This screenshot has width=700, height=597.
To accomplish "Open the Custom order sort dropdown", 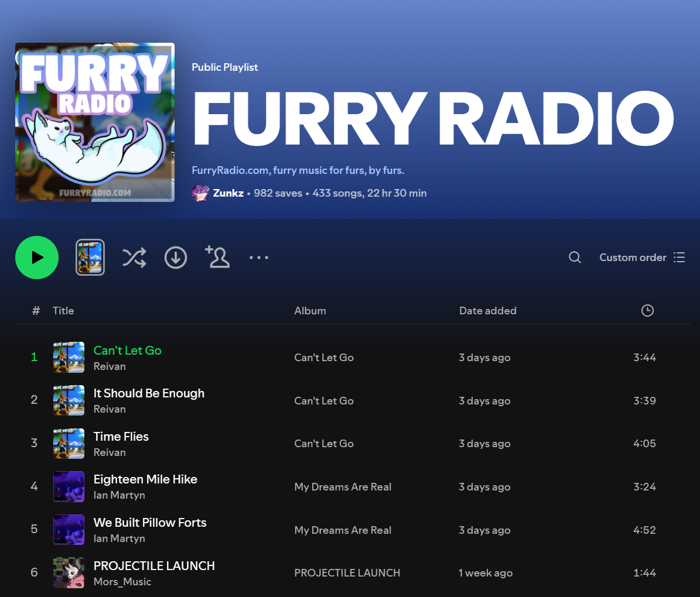I will coord(641,258).
